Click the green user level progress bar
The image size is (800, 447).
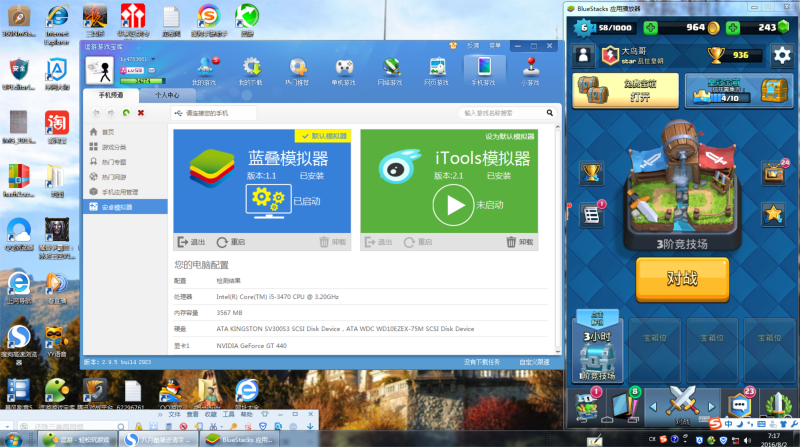pyautogui.click(x=143, y=81)
